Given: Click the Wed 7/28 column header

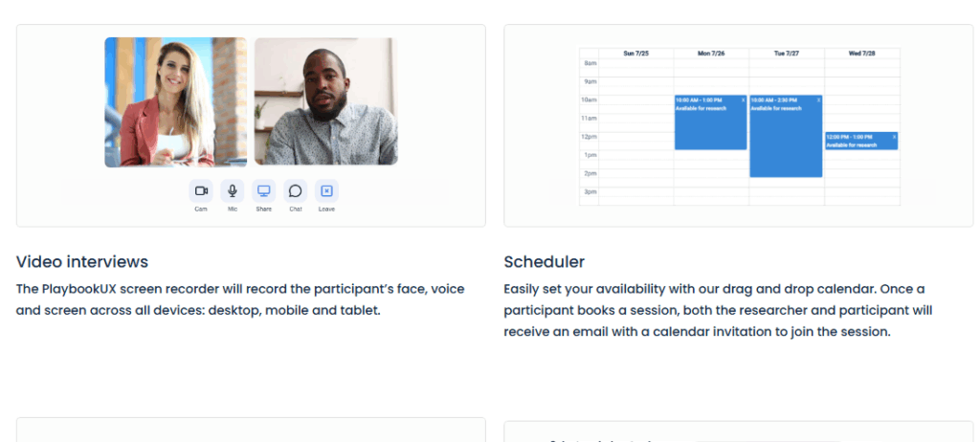Looking at the screenshot, I should [x=861, y=54].
